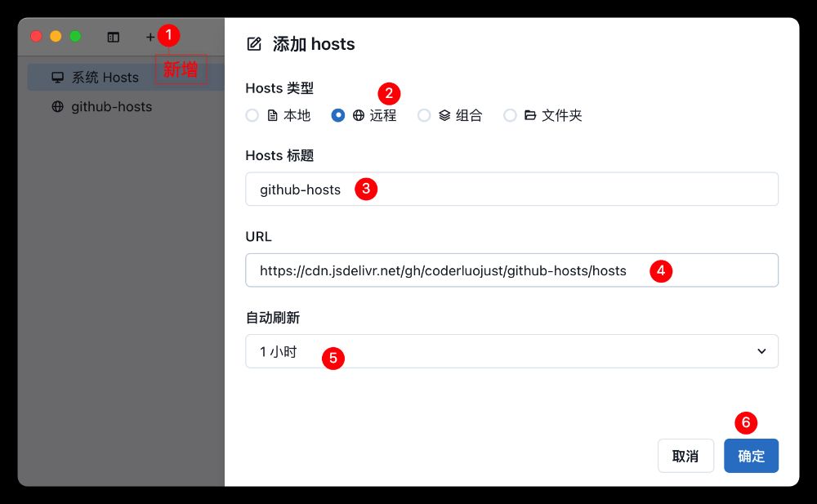Image resolution: width=817 pixels, height=504 pixels.
Task: Click the sidebar toggle icon in titlebar
Action: (113, 37)
